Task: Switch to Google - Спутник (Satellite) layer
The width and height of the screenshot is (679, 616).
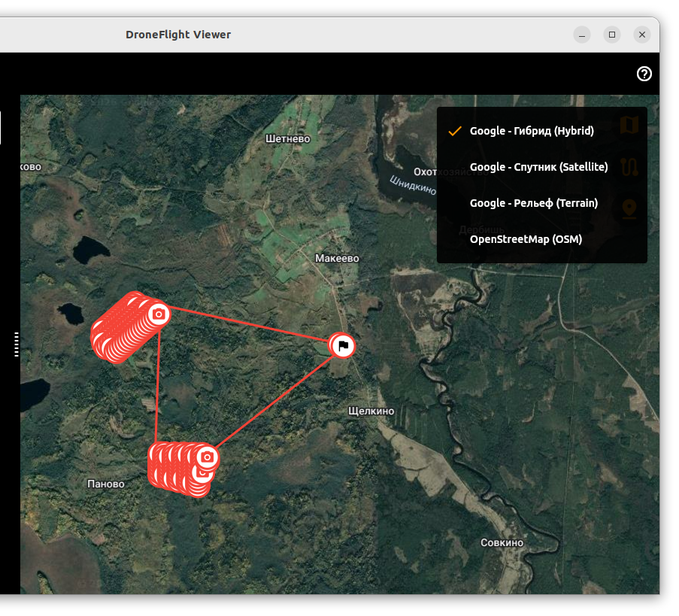Action: 538,167
